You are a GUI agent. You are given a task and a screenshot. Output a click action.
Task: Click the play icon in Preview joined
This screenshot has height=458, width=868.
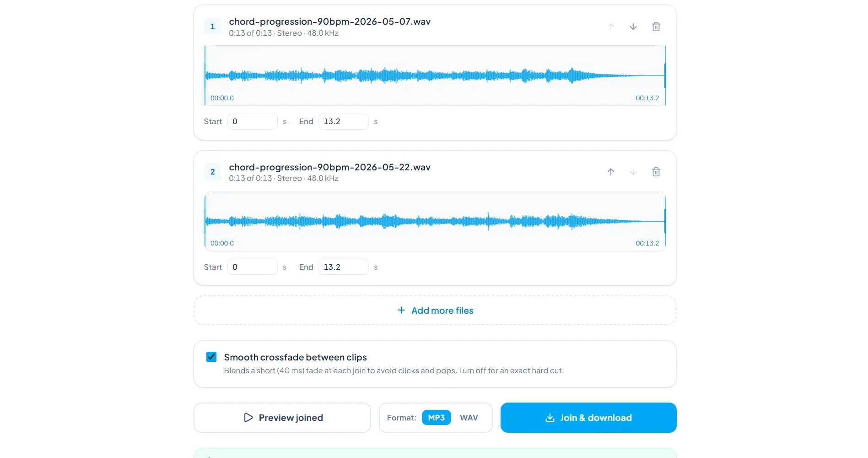pos(248,417)
